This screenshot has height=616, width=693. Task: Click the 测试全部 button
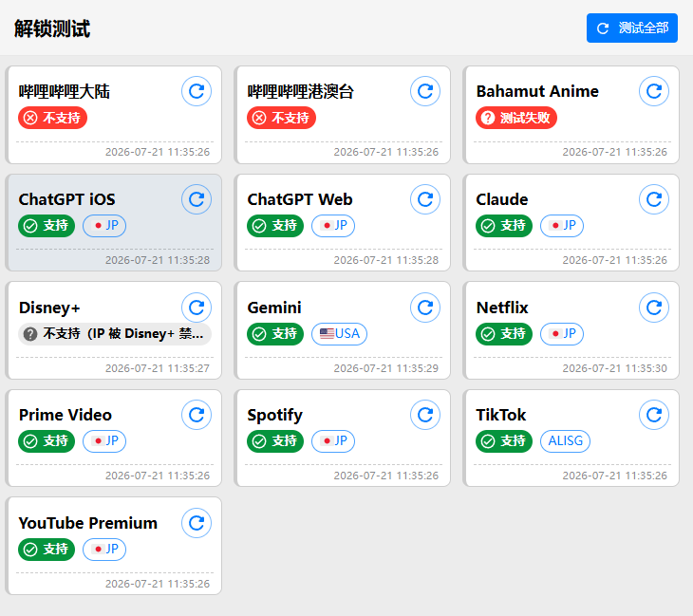pos(632,28)
